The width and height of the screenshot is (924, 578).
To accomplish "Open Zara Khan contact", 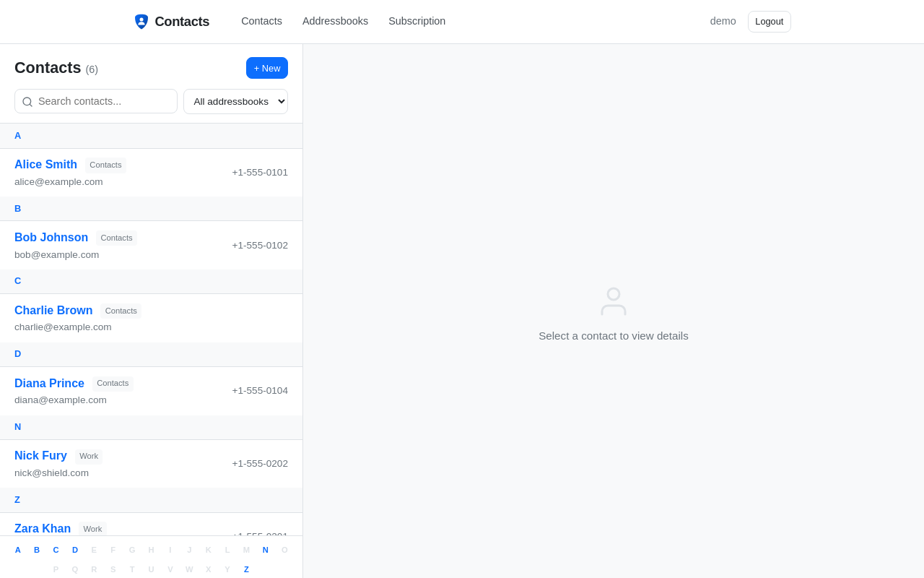I will click(43, 529).
